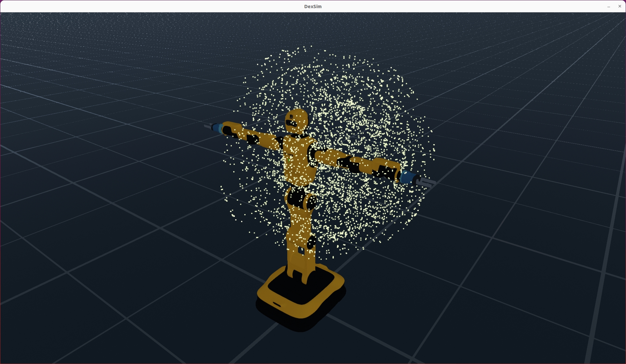Screen dimensions: 626x364
Task: Minimize the DexSim window
Action: pyautogui.click(x=608, y=7)
